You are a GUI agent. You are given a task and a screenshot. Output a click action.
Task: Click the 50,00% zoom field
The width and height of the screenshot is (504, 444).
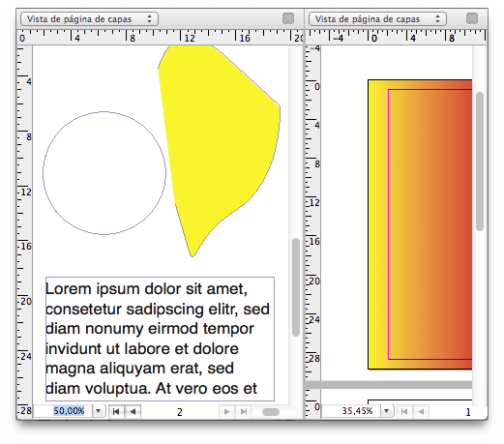point(63,411)
